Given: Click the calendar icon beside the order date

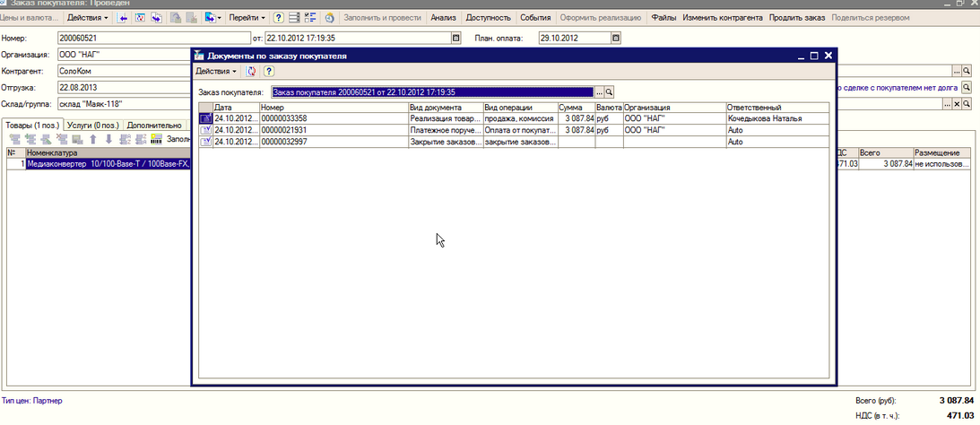Looking at the screenshot, I should 455,38.
